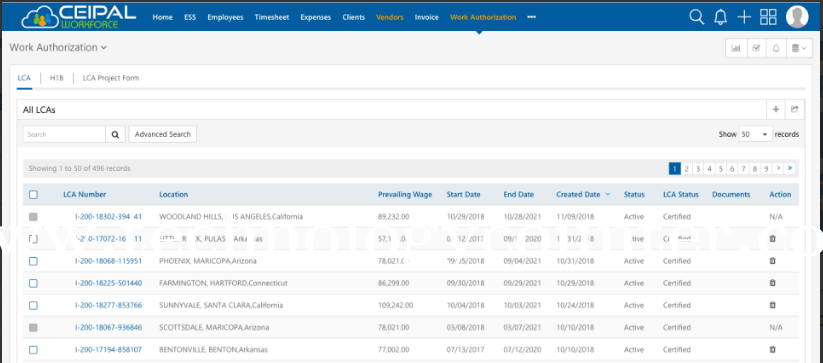This screenshot has height=363, width=823.
Task: Open LCA link I-200-18067-936846
Action: coord(108,327)
